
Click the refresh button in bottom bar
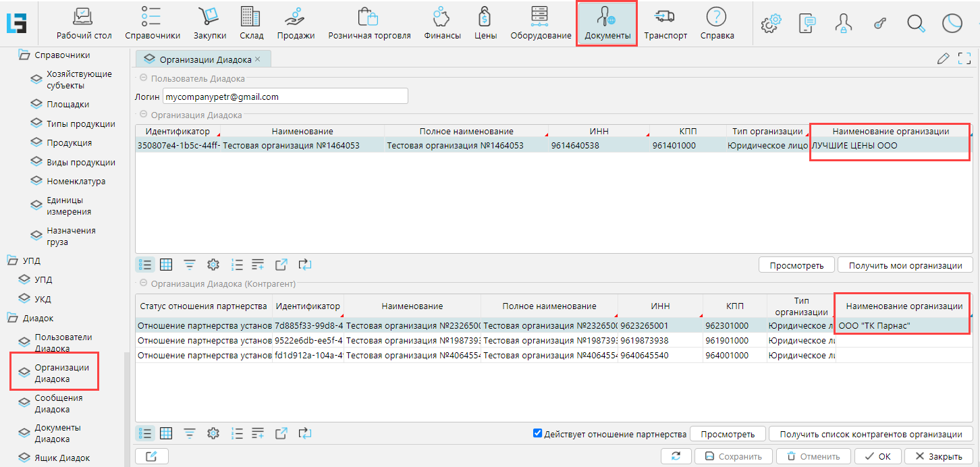click(676, 456)
